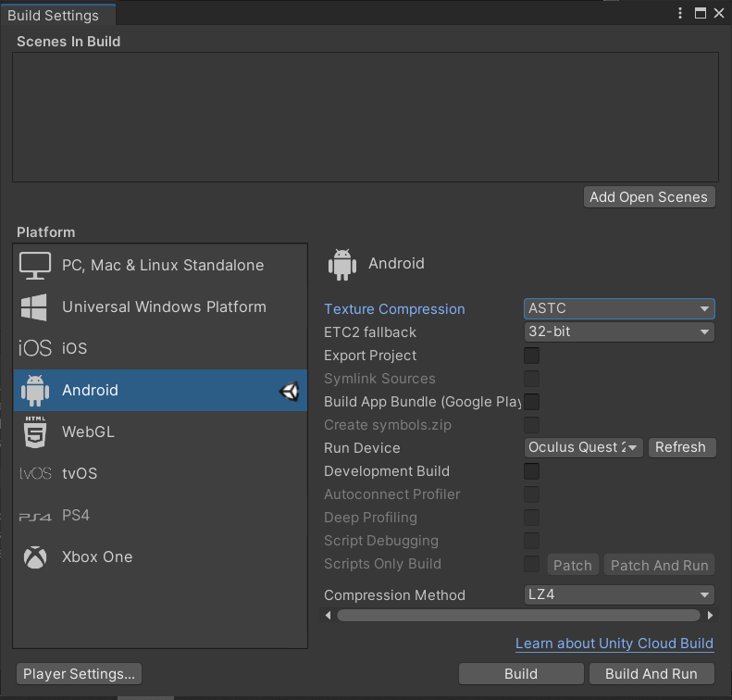Click the Unity logo on Android row
This screenshot has width=732, height=700.
point(290,391)
